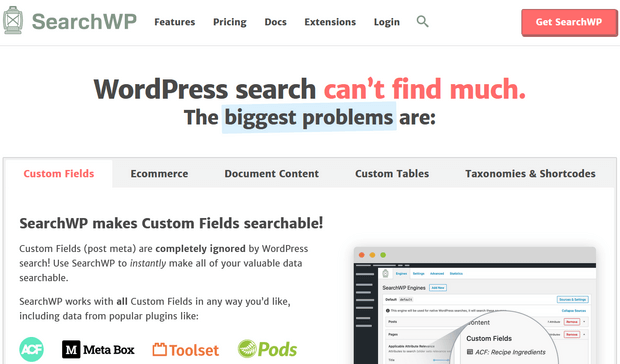The width and height of the screenshot is (620, 364).
Task: Open the search magnifier icon in navigation
Action: (x=422, y=21)
